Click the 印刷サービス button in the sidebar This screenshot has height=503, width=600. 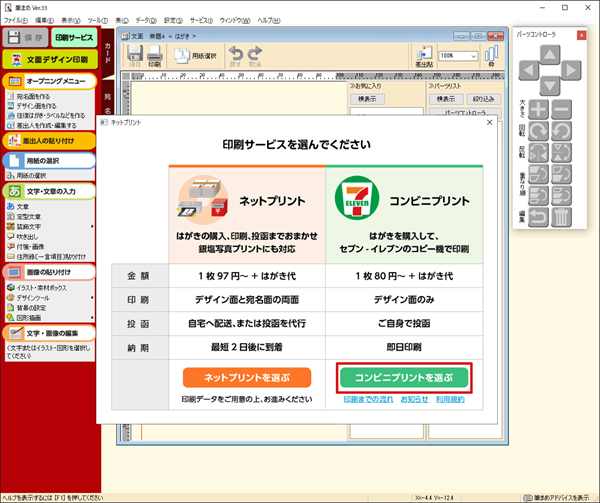pos(74,37)
